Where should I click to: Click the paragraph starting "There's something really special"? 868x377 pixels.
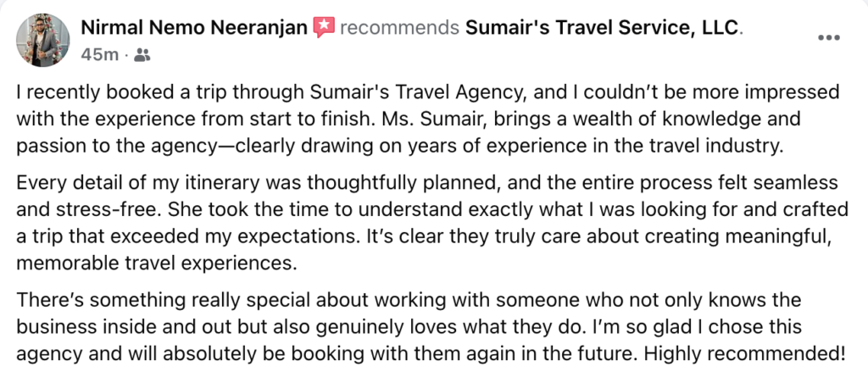click(431, 327)
